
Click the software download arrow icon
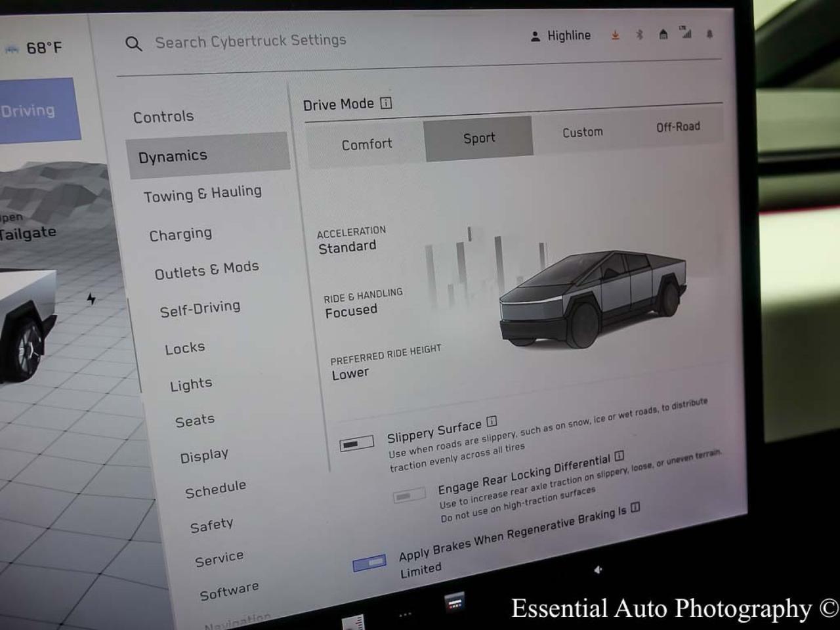[616, 35]
